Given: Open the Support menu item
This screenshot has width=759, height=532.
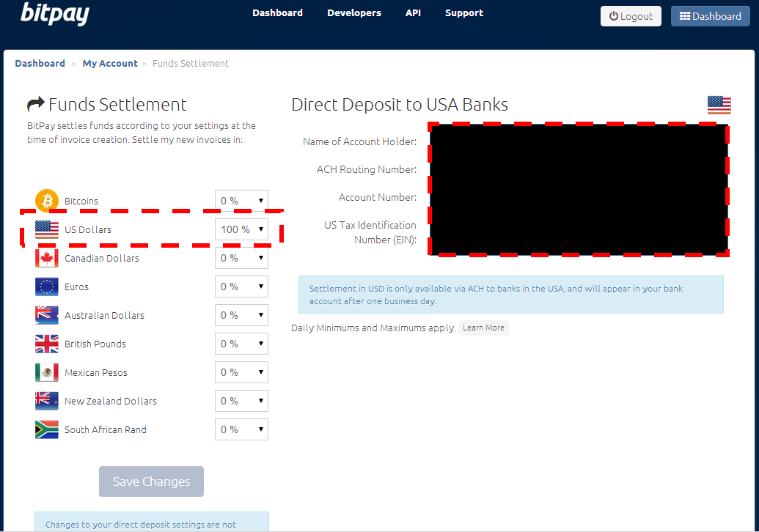Looking at the screenshot, I should (x=464, y=13).
